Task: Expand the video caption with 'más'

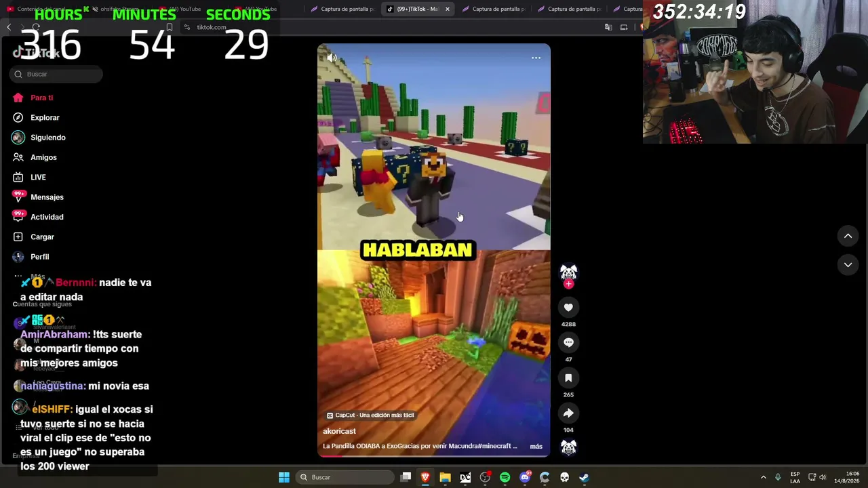Action: click(536, 447)
